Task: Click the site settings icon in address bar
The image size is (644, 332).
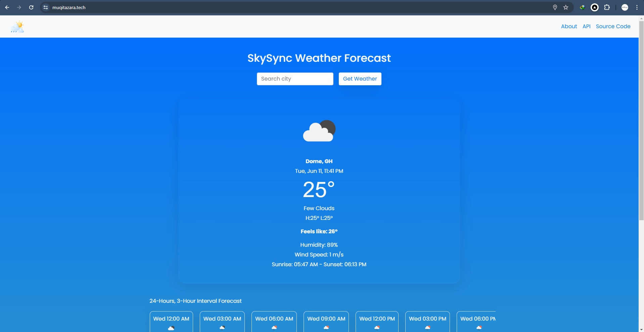Action: (45, 7)
